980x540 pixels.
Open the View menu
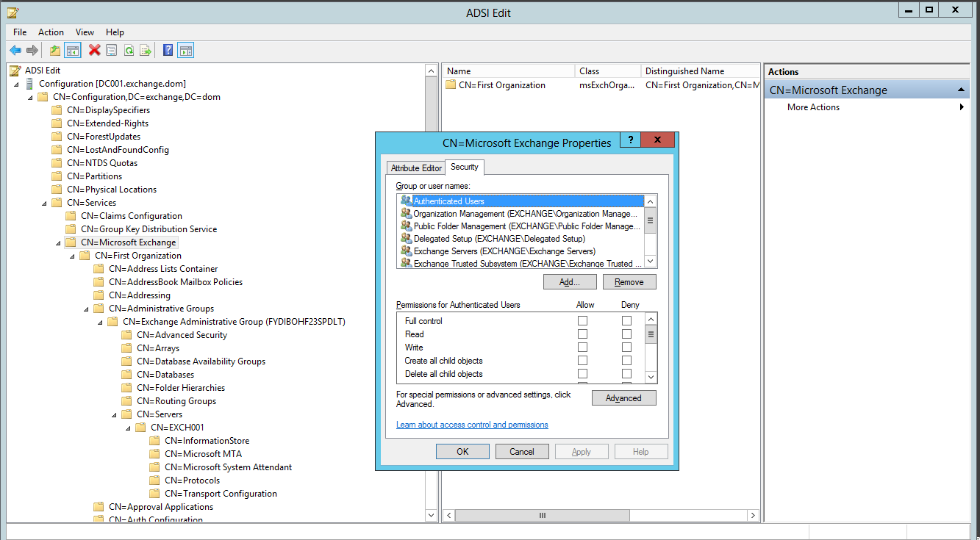(85, 32)
